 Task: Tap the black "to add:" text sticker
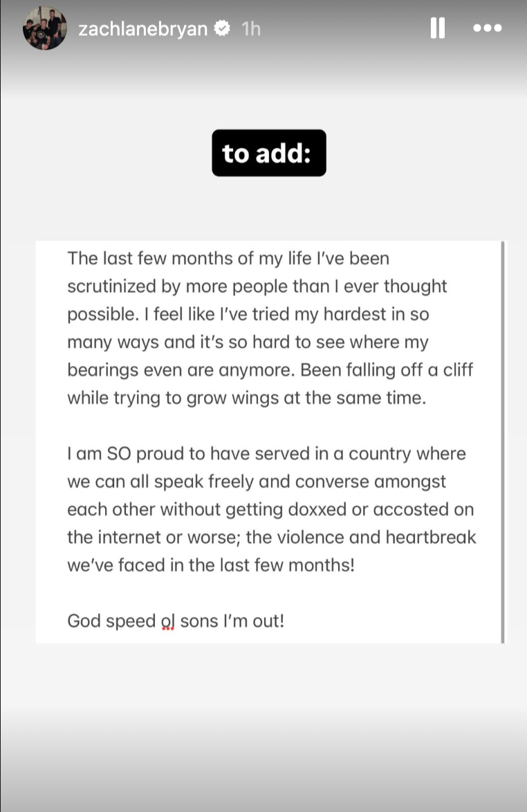coord(268,153)
